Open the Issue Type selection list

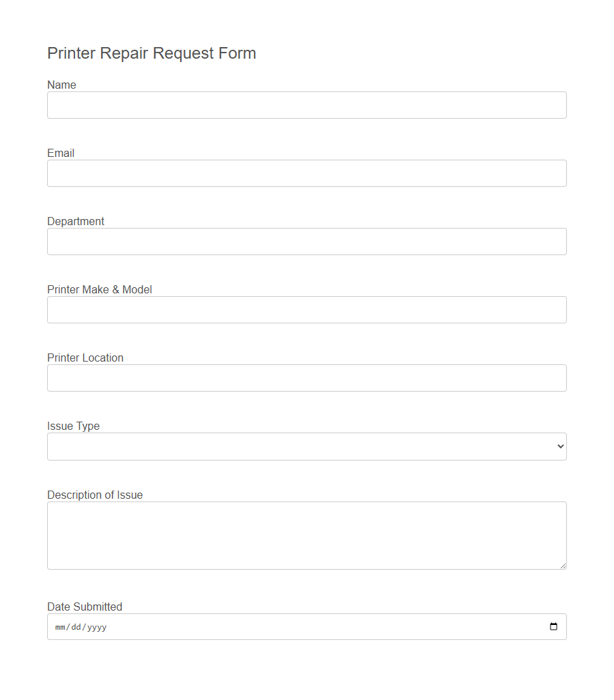307,446
